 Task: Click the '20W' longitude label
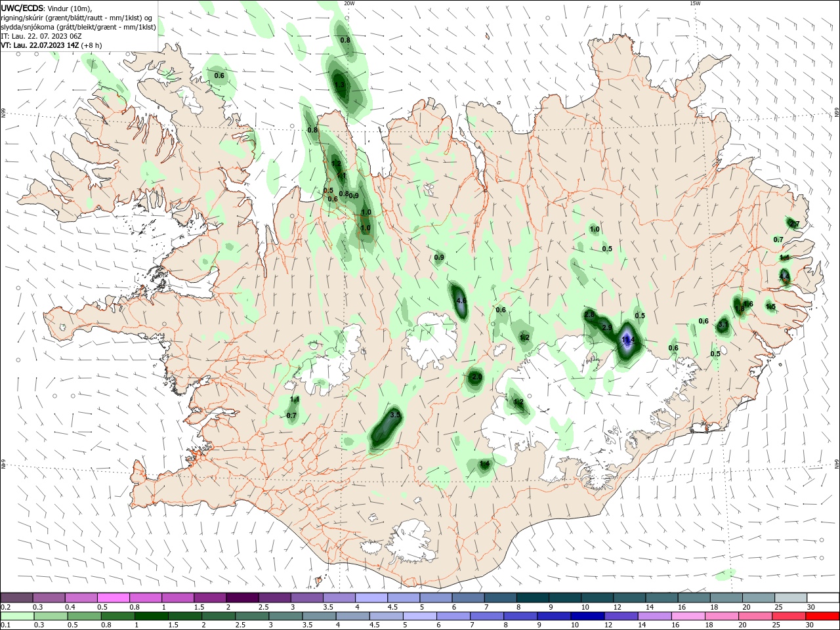coord(350,3)
